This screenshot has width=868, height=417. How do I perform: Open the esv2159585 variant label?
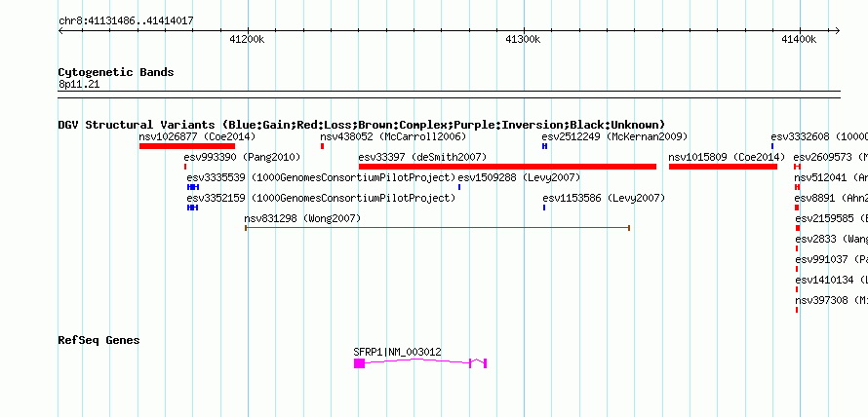pos(832,218)
